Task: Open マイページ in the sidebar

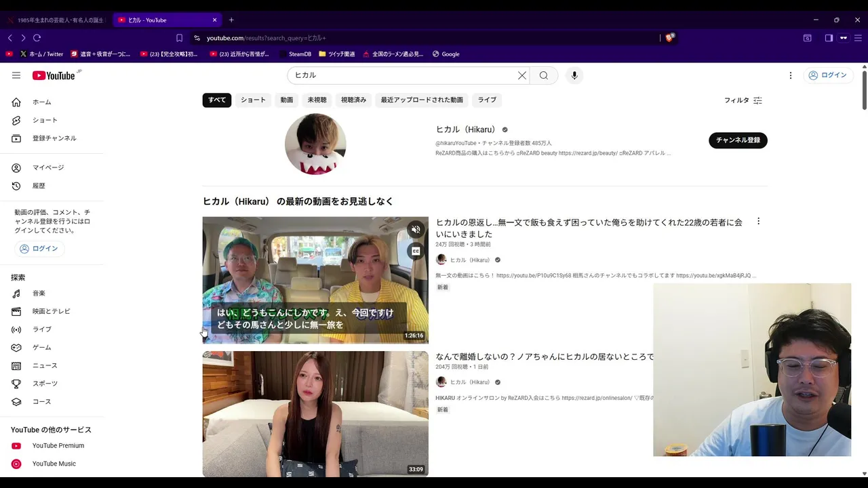Action: tap(52, 167)
